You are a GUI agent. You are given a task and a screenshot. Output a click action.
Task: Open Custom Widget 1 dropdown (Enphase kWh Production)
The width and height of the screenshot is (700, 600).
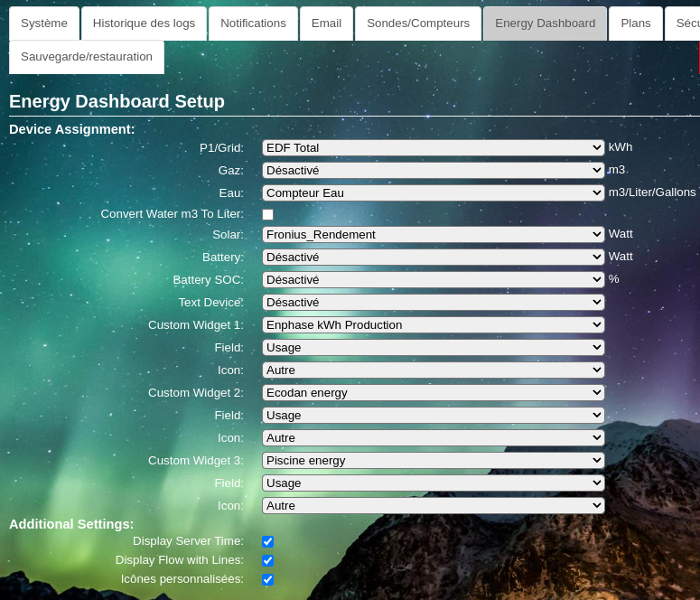coord(433,324)
